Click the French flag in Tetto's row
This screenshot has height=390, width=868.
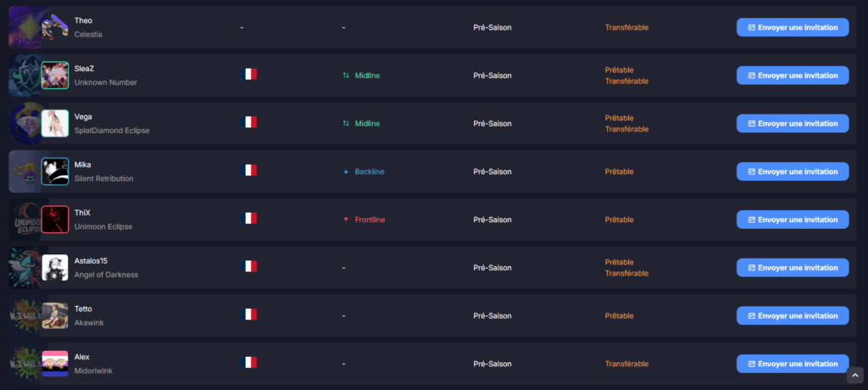248,315
